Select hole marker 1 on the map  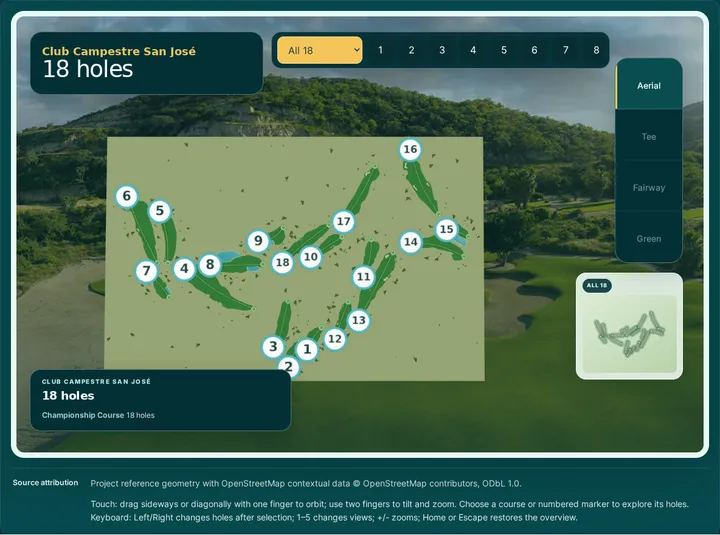click(307, 349)
